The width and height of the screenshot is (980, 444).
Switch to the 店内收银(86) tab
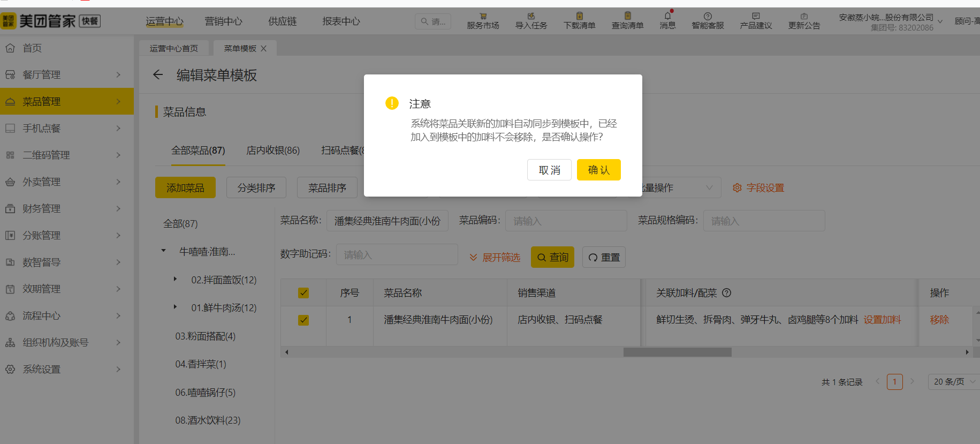click(273, 150)
